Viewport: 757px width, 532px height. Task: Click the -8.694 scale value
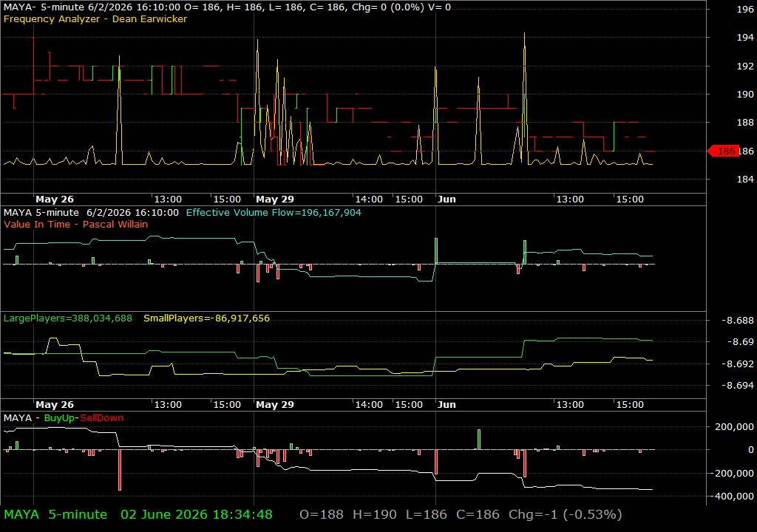coord(737,386)
